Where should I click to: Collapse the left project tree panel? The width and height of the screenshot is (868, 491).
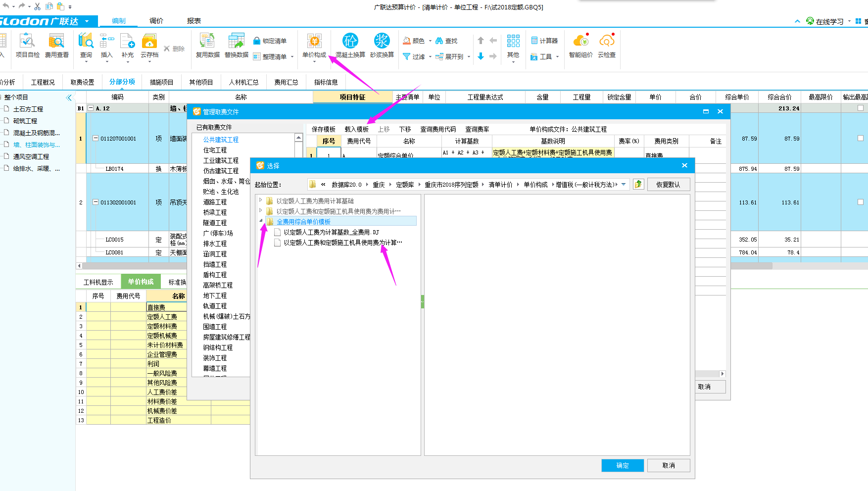pos(69,98)
